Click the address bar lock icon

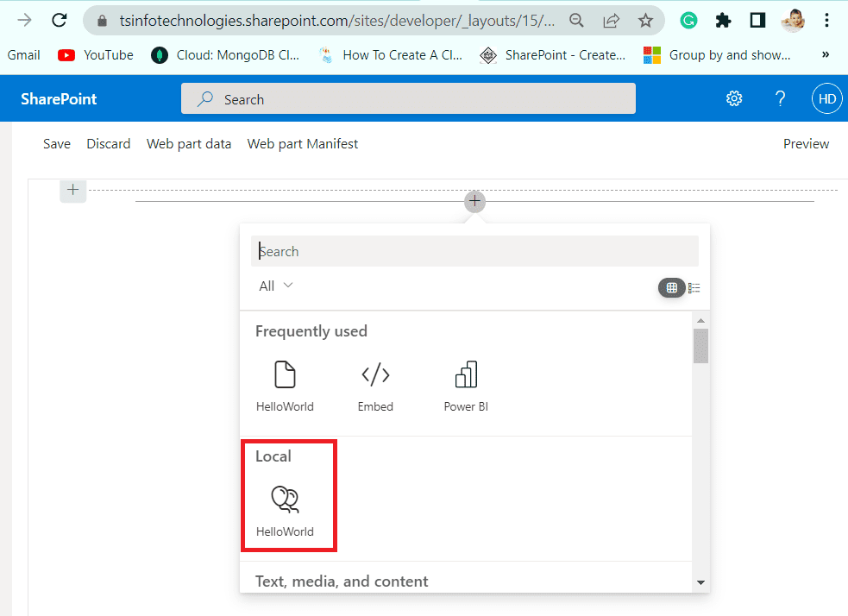pyautogui.click(x=102, y=21)
